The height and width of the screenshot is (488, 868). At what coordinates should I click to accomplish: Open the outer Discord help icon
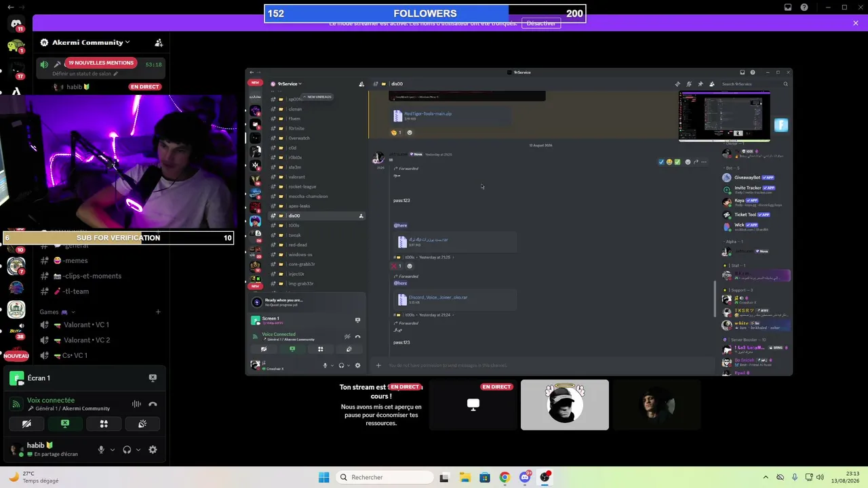point(804,7)
